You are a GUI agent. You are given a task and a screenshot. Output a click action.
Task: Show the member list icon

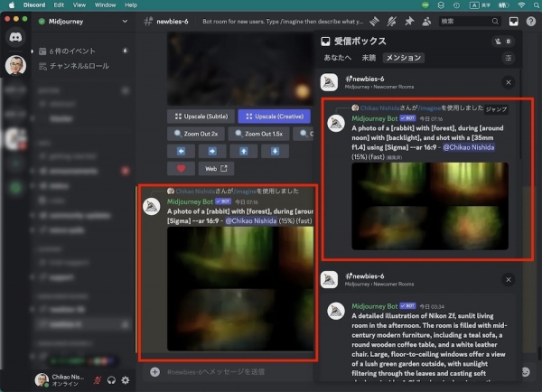coord(427,20)
